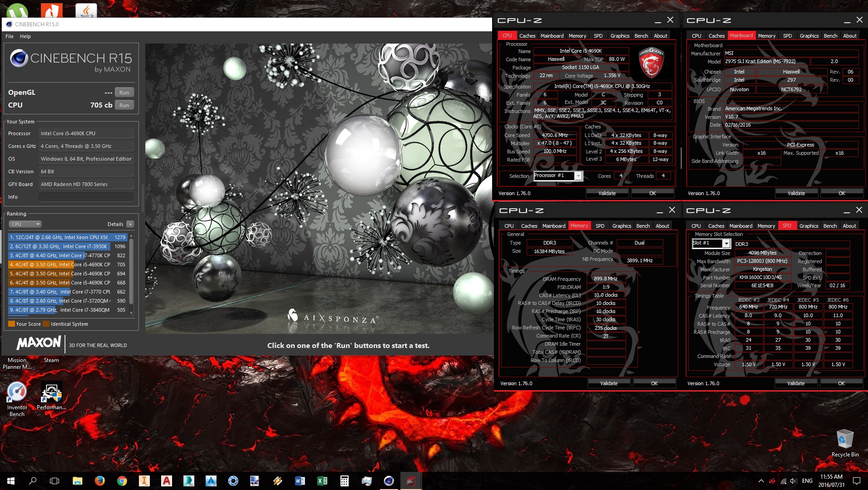Select ranking row 4 i5-4690K score 705
Screen dimensions: 868x490
click(68, 265)
